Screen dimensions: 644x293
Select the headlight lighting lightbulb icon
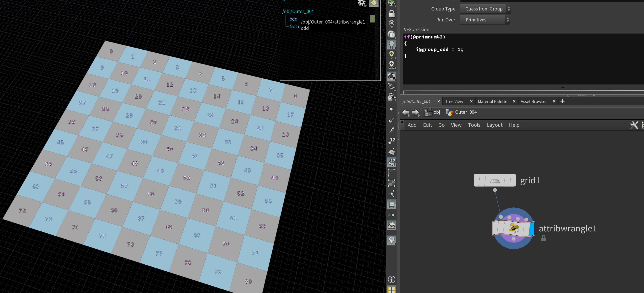(x=391, y=44)
